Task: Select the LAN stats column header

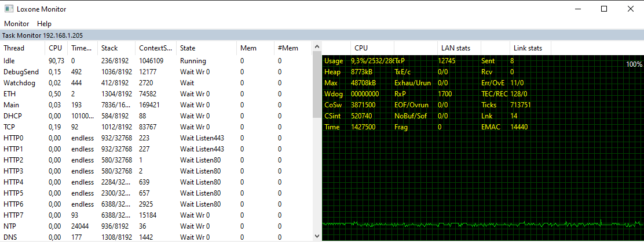Action: click(455, 48)
